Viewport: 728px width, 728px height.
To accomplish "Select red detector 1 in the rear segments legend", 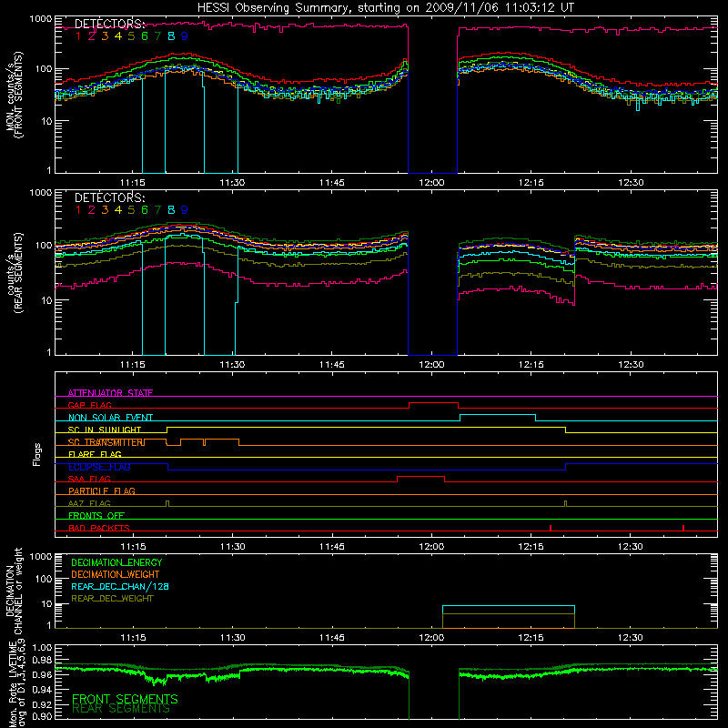I will [78, 210].
